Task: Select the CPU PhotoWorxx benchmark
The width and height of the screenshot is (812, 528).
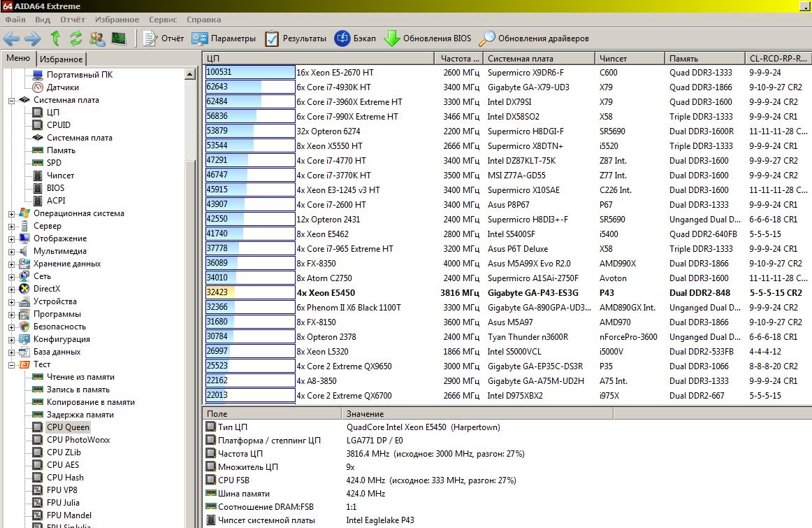Action: (71, 440)
